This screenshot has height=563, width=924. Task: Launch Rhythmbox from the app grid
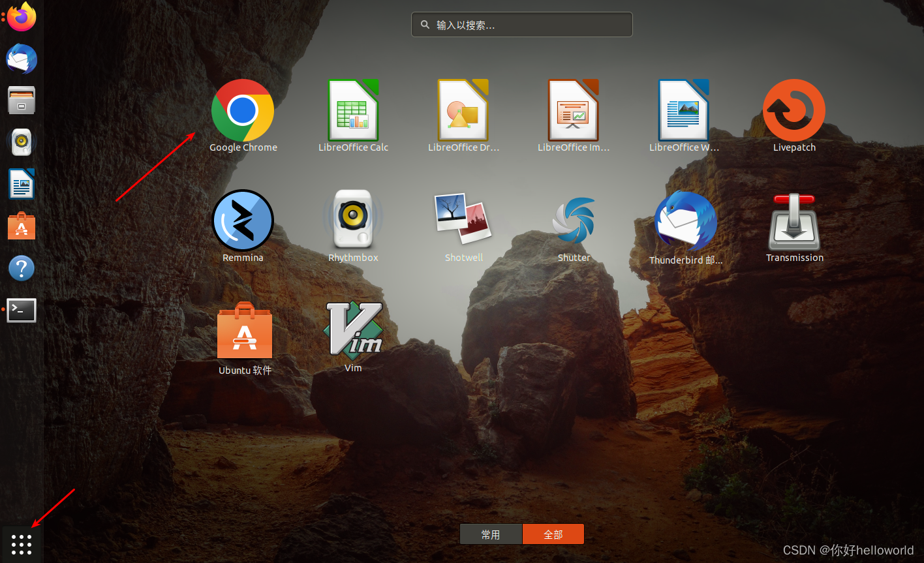click(353, 221)
